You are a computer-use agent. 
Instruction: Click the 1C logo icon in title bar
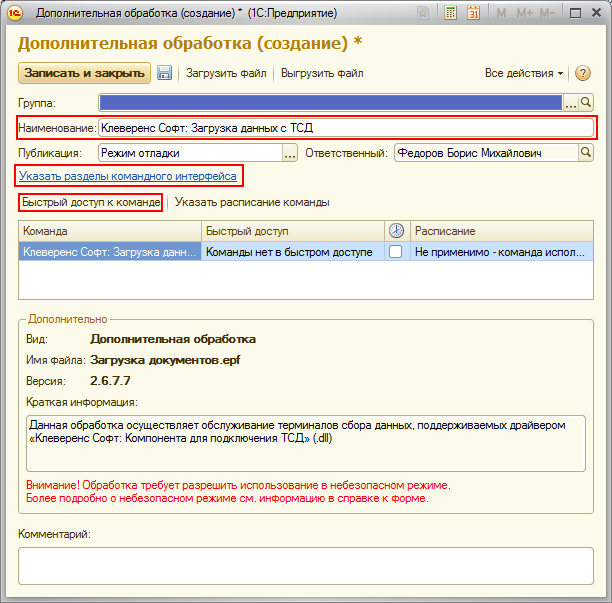15,13
